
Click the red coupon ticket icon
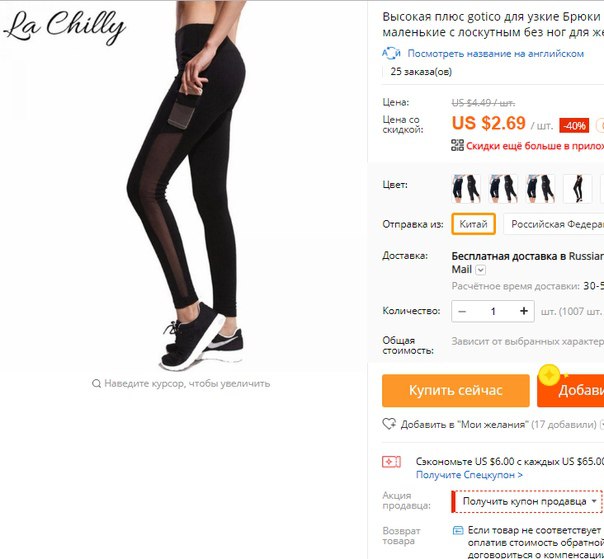tap(391, 462)
